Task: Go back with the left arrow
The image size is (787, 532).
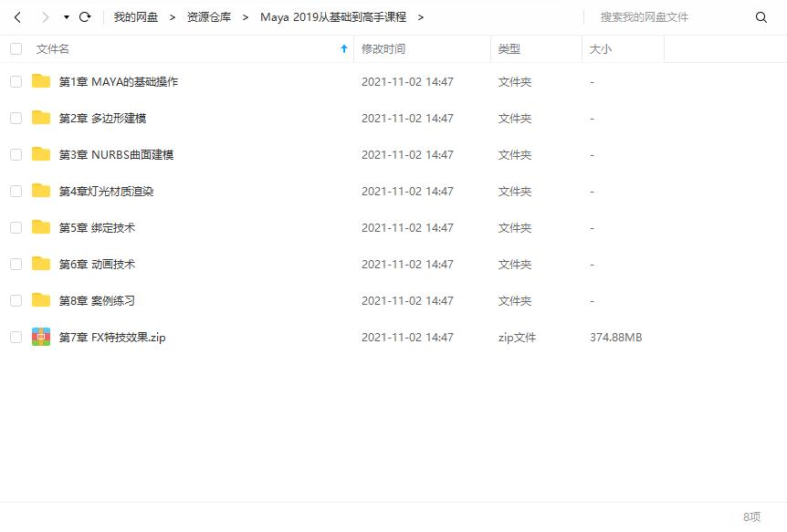Action: (x=17, y=17)
